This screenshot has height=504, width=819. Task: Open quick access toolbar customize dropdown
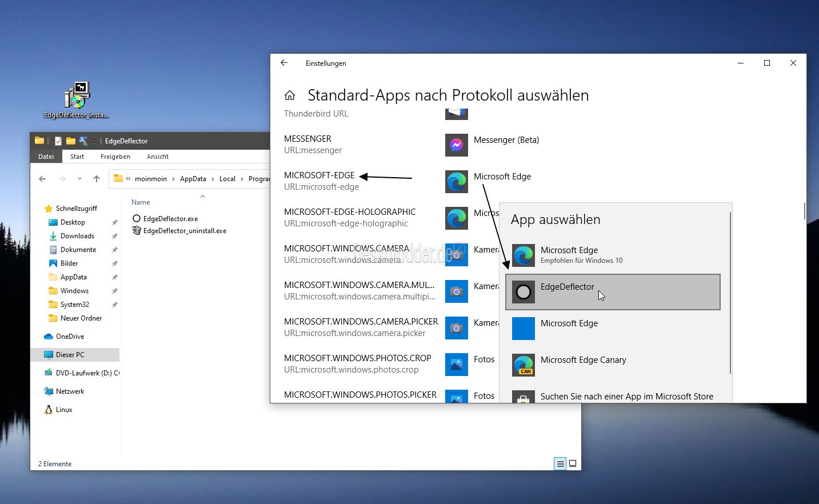[x=94, y=141]
